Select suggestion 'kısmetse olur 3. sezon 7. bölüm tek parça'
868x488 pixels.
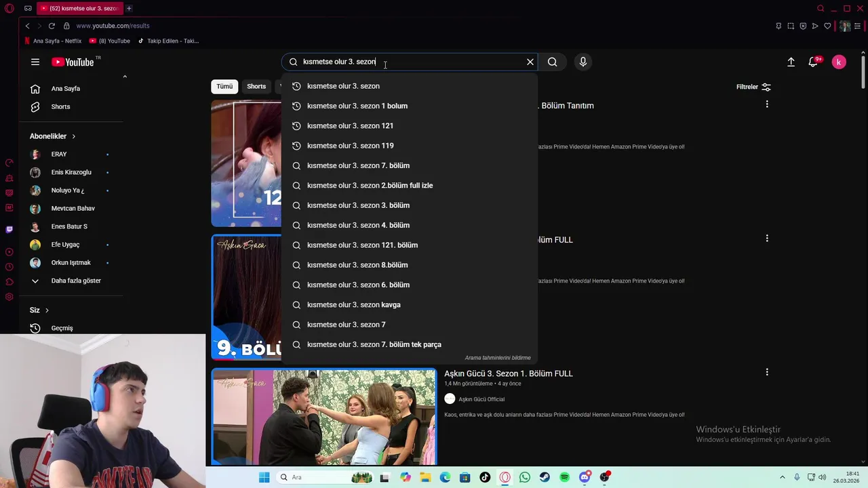tap(410, 344)
